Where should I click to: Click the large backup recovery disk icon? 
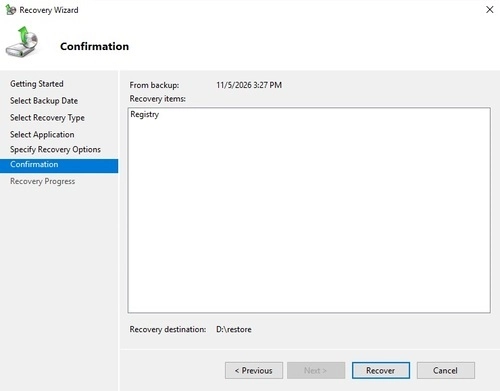(22, 42)
